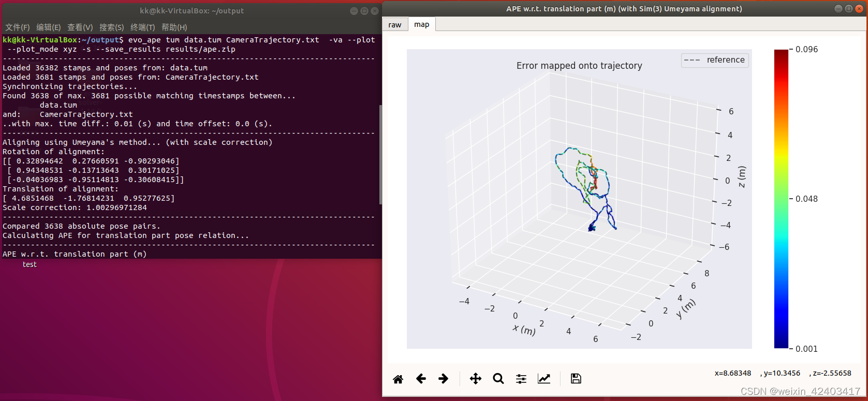Click the terminal vertical scrollbar
Screen dimensions: 868x401
380,154
